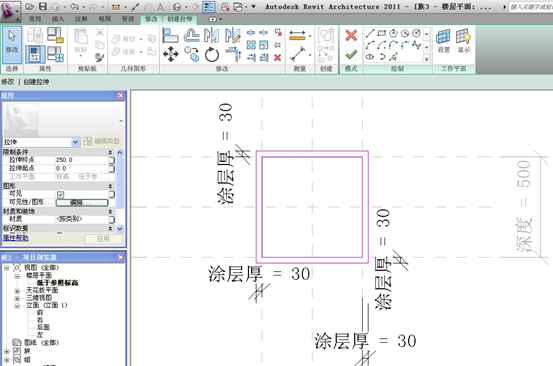The width and height of the screenshot is (553, 366).
Task: Open the 插入 ribbon tab
Action: [x=58, y=19]
